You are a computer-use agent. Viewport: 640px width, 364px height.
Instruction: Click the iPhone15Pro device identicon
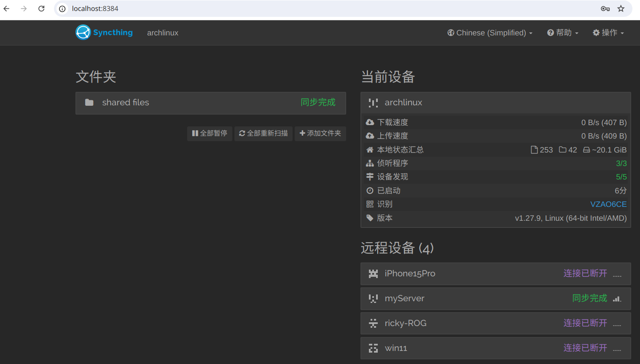click(373, 274)
